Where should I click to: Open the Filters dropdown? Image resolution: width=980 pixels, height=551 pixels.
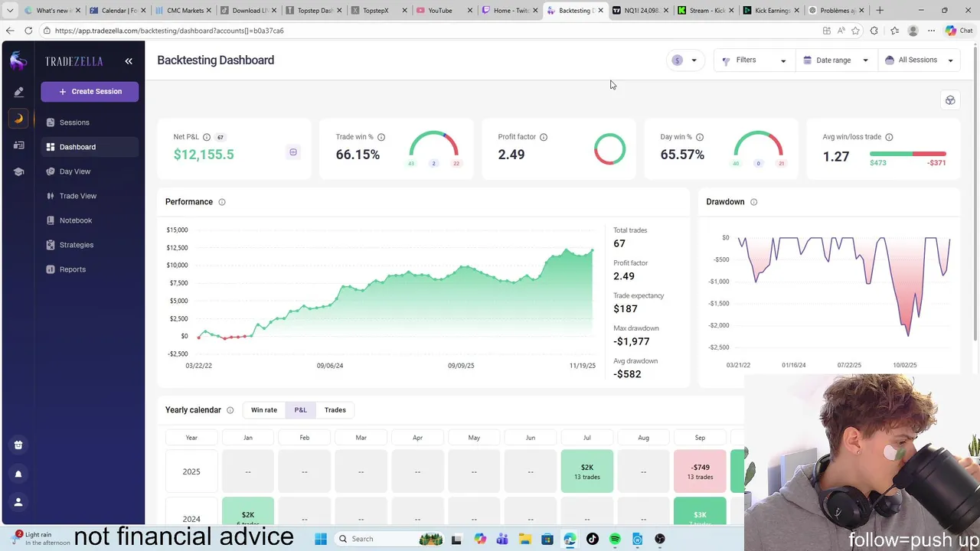[754, 60]
